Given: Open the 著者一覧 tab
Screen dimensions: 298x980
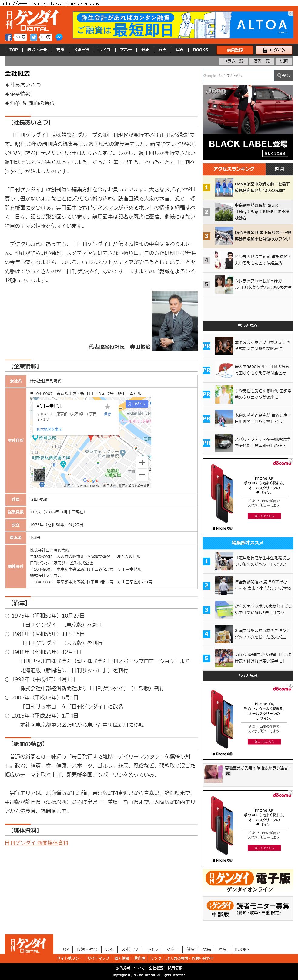Looking at the screenshot, I should (261, 61).
